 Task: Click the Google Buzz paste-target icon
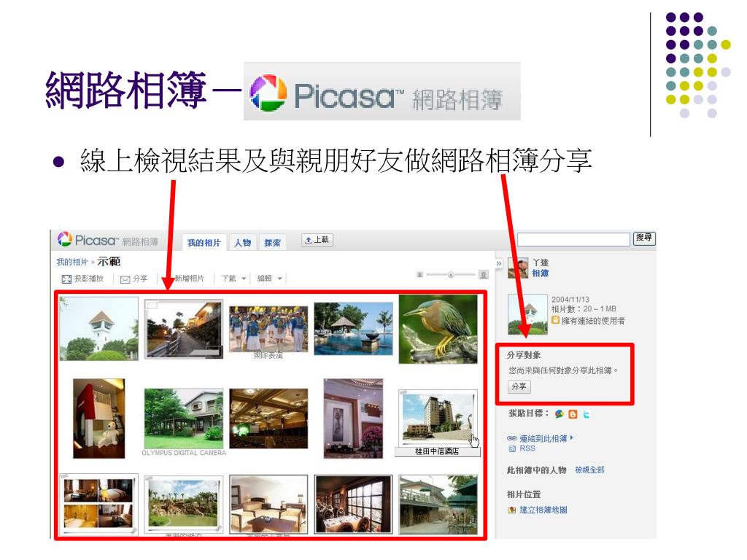tap(560, 414)
